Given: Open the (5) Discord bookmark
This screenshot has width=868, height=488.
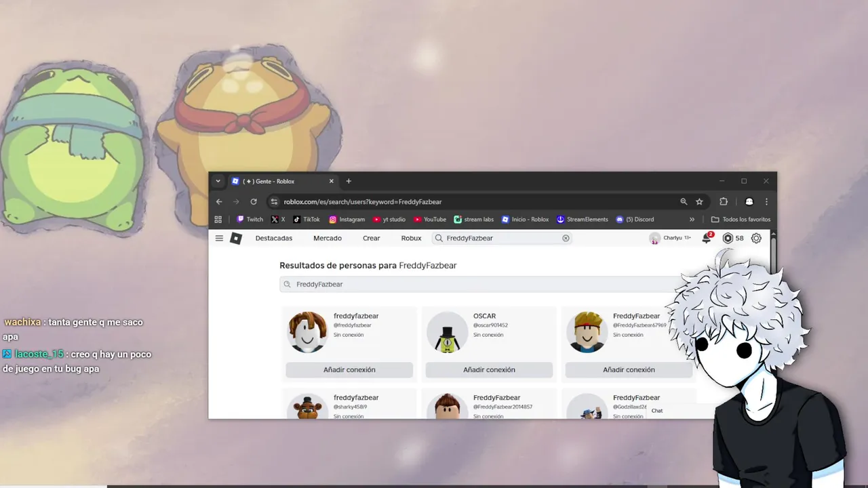Looking at the screenshot, I should pos(635,219).
